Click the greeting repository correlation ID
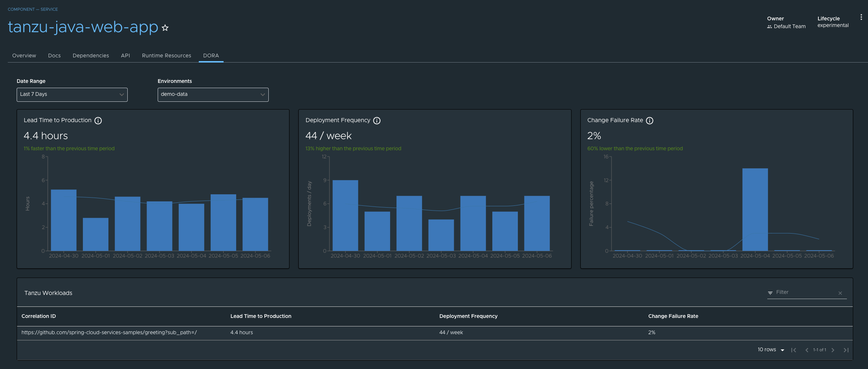The height and width of the screenshot is (369, 868). point(109,333)
